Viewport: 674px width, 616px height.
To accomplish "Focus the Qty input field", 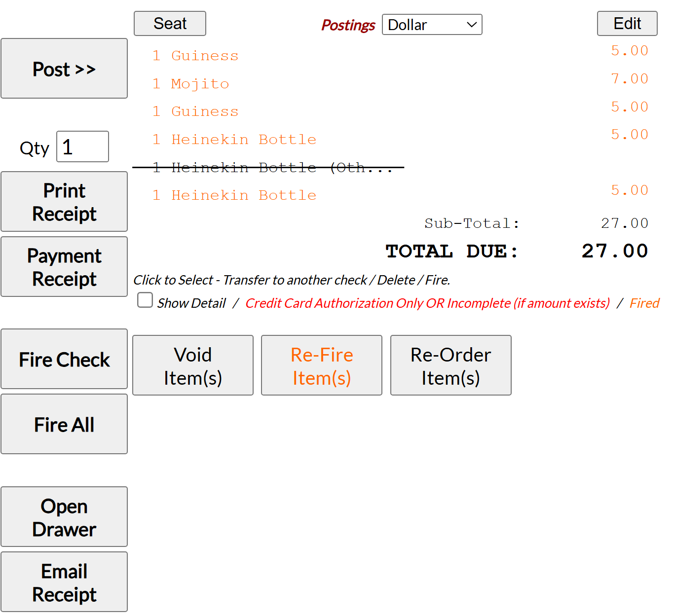I will tap(82, 146).
